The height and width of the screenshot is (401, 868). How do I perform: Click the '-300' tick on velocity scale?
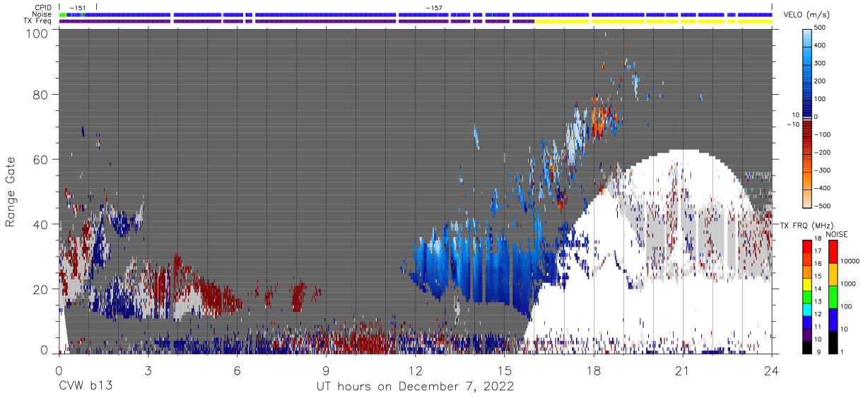tap(823, 170)
